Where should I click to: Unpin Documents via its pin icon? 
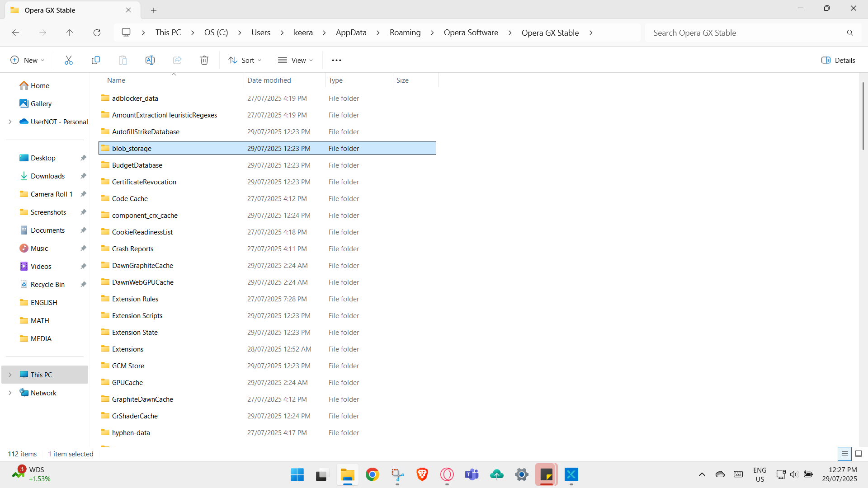(x=83, y=230)
